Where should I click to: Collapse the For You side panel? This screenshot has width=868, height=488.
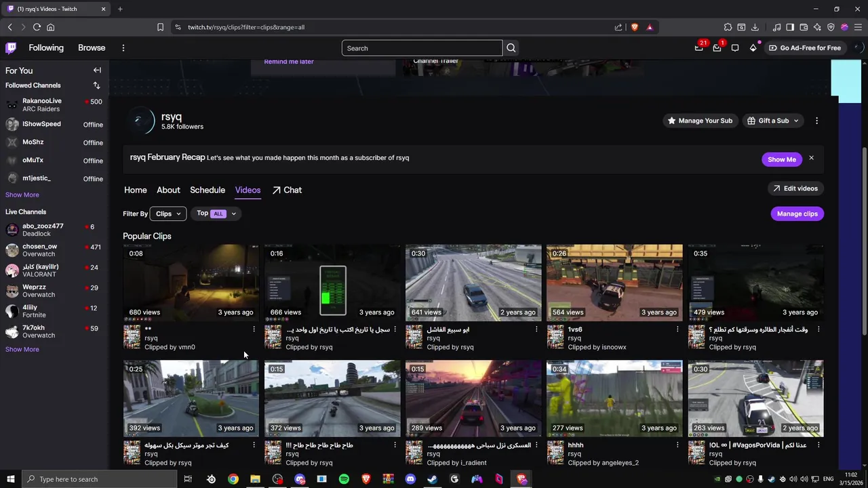point(97,70)
